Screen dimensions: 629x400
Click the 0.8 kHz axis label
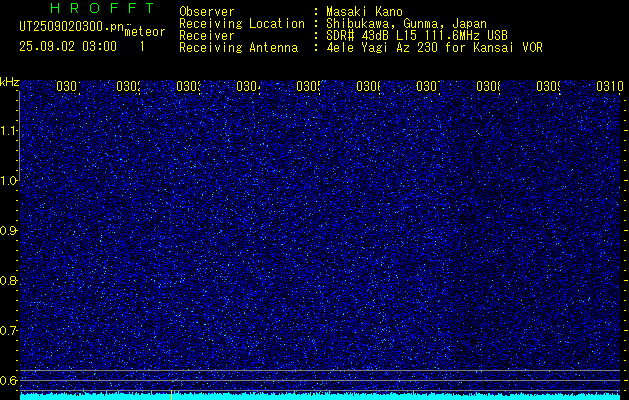click(9, 280)
